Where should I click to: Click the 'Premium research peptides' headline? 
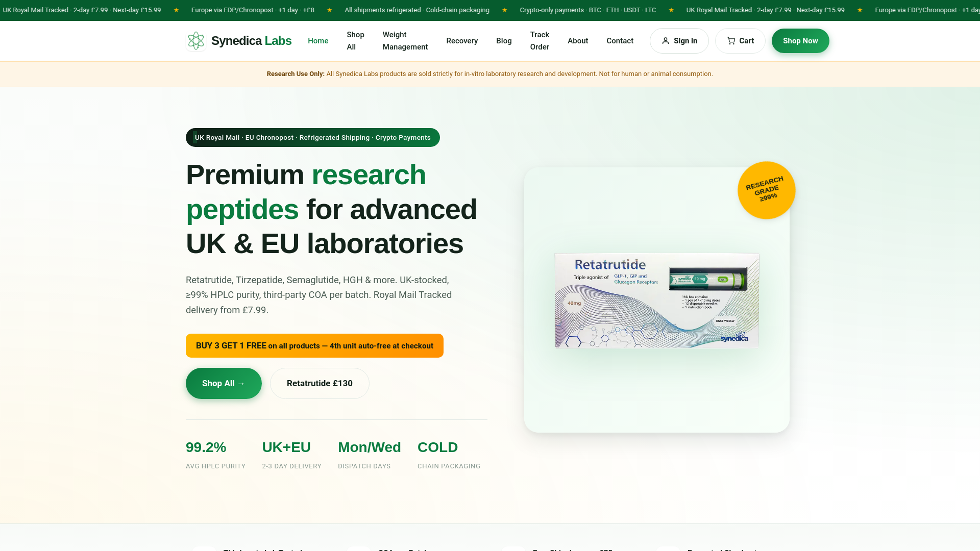(331, 209)
